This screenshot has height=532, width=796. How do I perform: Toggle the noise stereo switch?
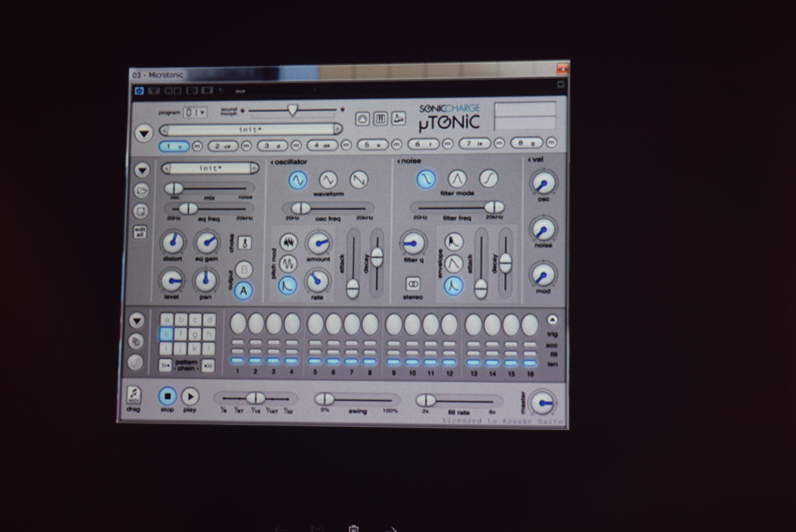coord(413,284)
